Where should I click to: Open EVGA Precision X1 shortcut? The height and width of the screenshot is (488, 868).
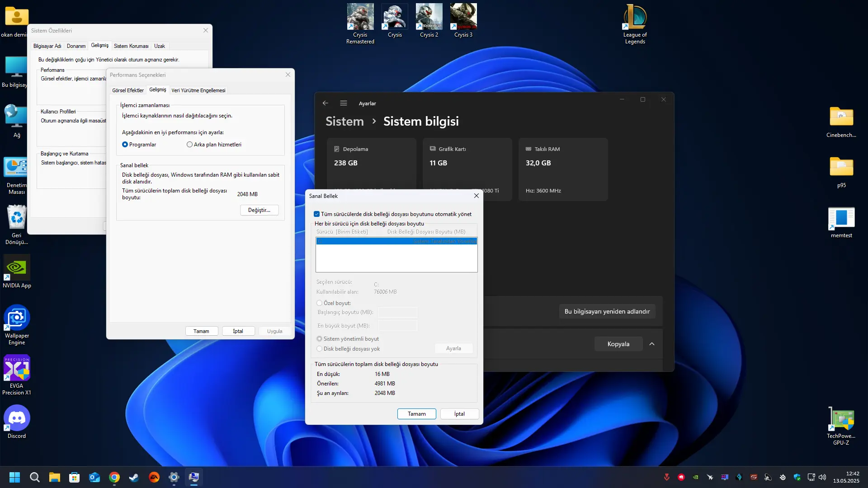(17, 375)
